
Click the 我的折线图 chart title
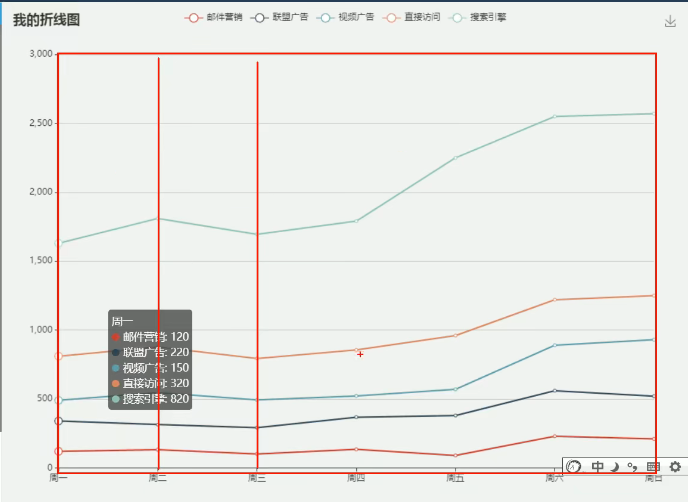(47, 20)
